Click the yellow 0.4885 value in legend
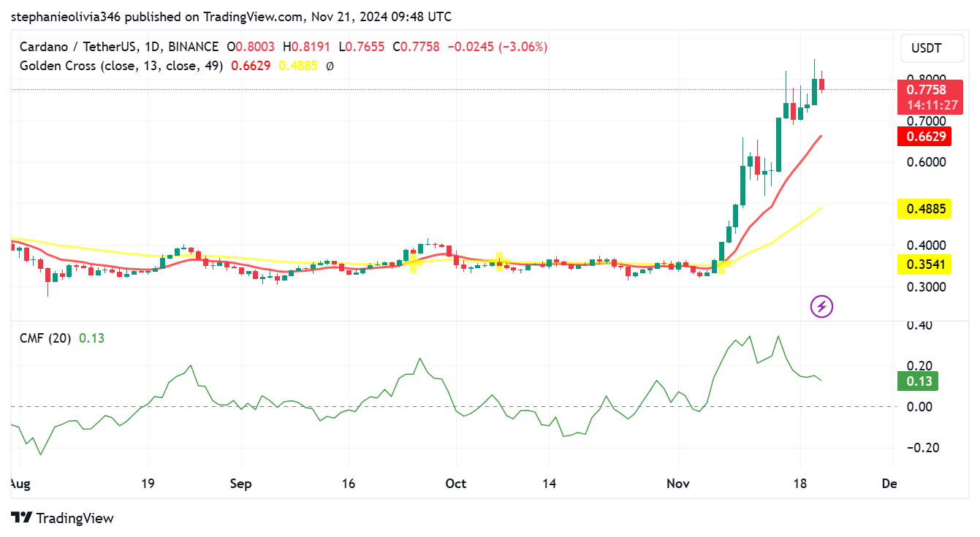This screenshot has height=537, width=980. (299, 66)
